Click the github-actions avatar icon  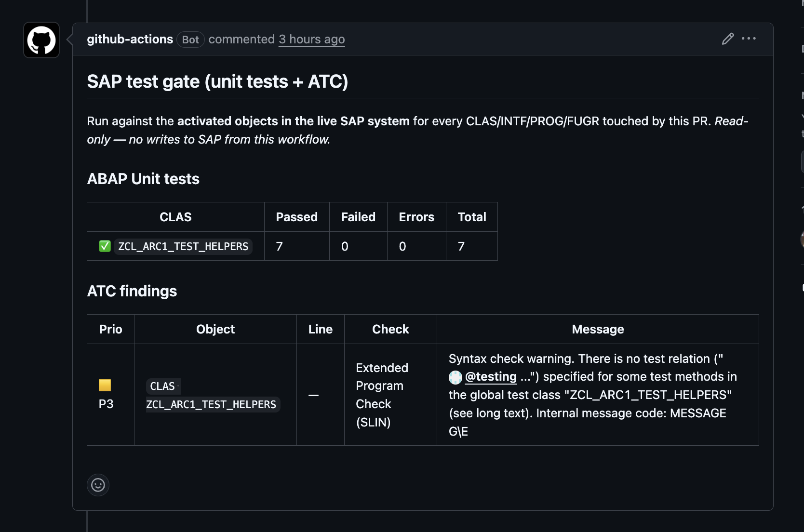[x=41, y=40]
